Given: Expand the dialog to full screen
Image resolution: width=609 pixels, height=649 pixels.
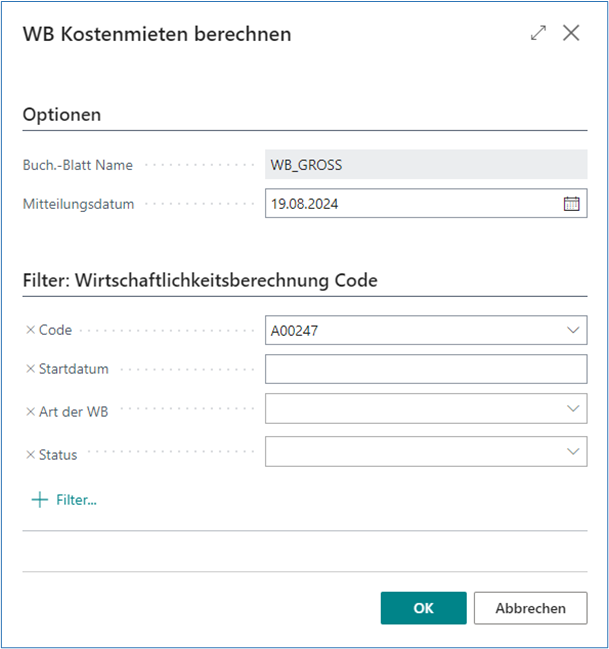Looking at the screenshot, I should pyautogui.click(x=538, y=33).
